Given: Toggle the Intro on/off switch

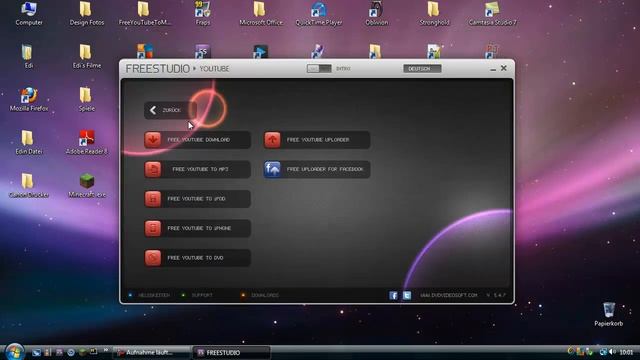Looking at the screenshot, I should tap(319, 69).
